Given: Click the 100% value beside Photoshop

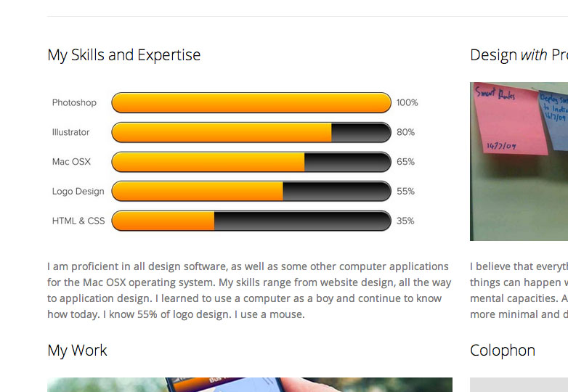Looking at the screenshot, I should [407, 103].
